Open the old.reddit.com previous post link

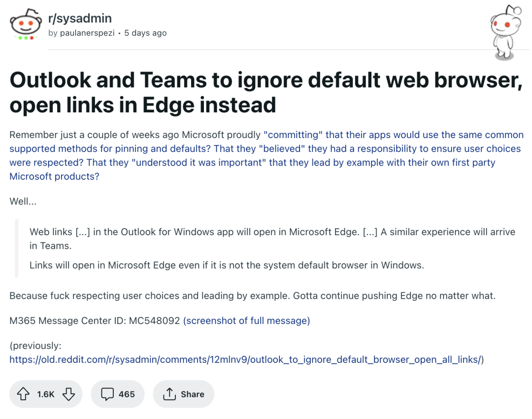[x=245, y=359]
